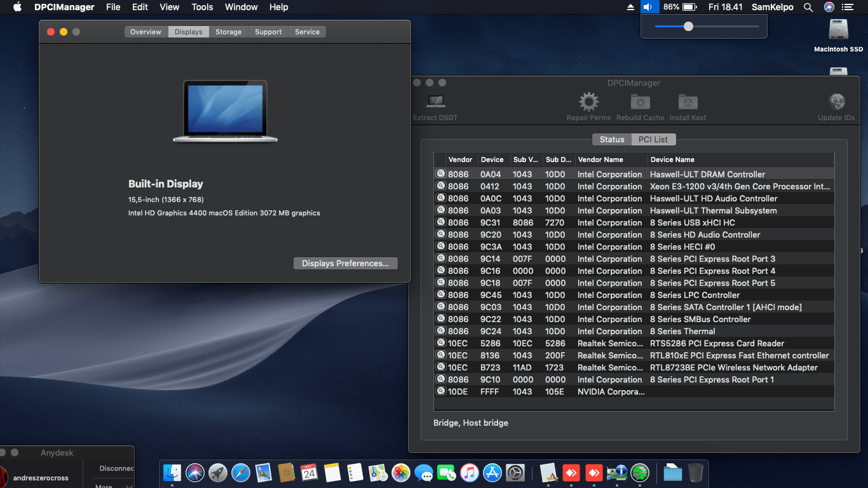Select PCI List tab
Viewport: 868px width, 488px height.
(653, 139)
